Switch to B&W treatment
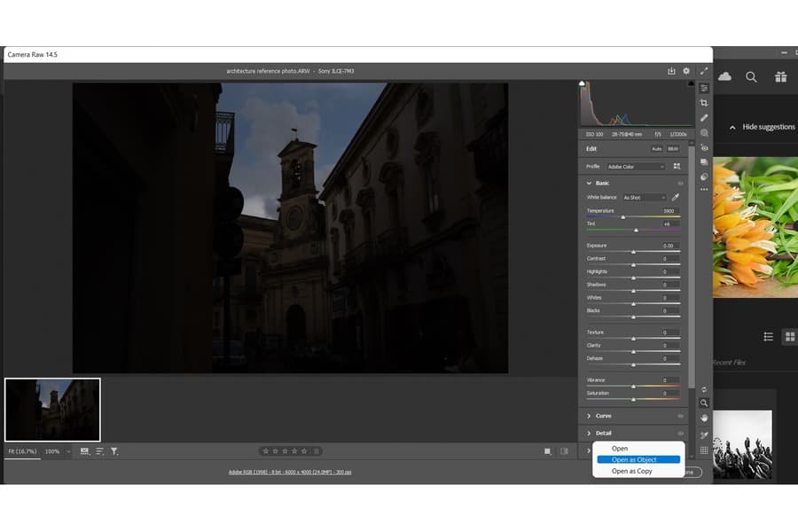798x532 pixels. (673, 149)
